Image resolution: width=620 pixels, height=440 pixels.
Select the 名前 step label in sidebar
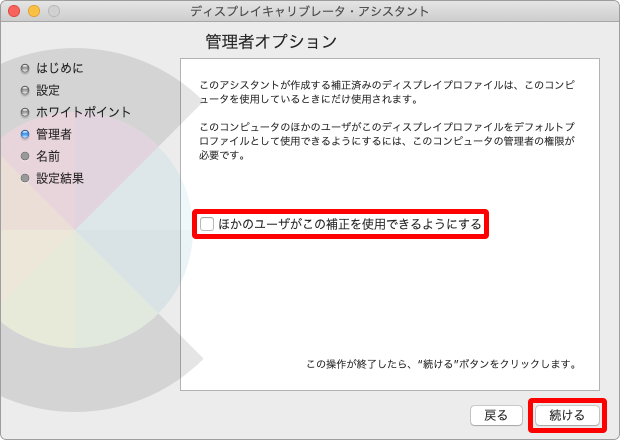click(48, 156)
